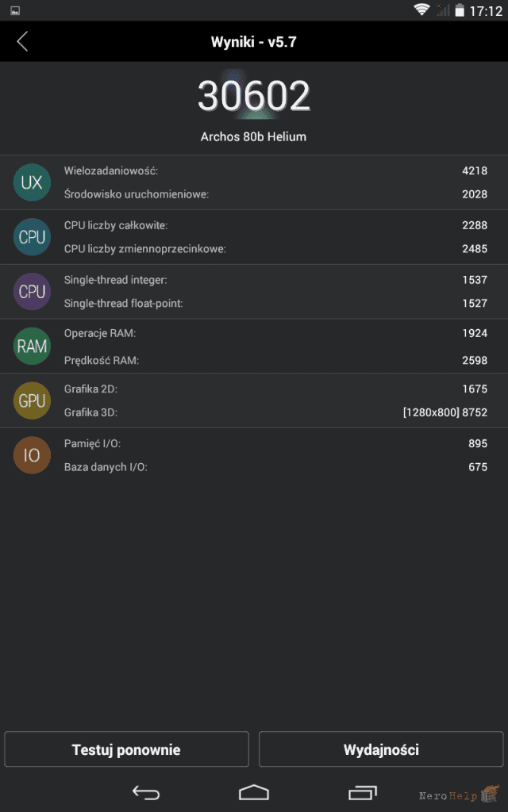Select the teal UX category icon
The height and width of the screenshot is (812, 508).
click(x=32, y=182)
